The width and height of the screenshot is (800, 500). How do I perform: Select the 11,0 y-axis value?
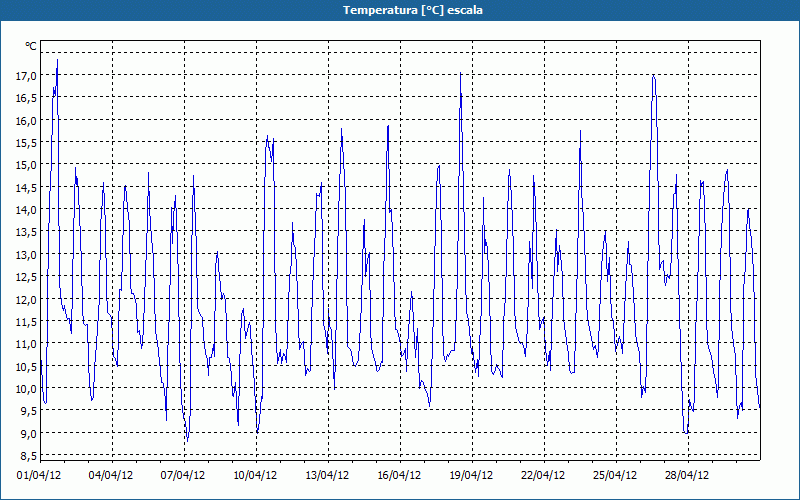26,344
